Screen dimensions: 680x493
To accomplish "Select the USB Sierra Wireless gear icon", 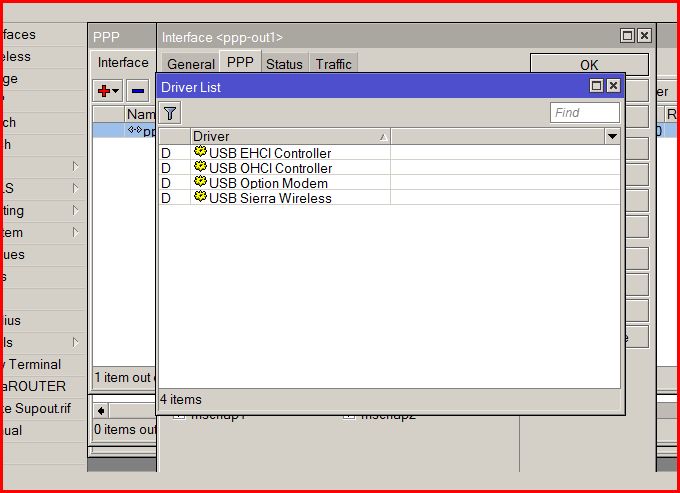I will [x=200, y=196].
